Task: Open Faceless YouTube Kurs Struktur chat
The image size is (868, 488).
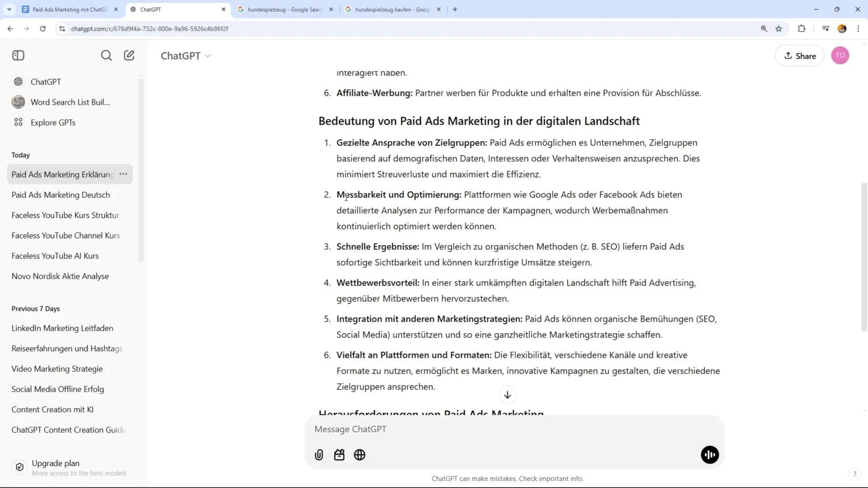Action: (x=70, y=215)
